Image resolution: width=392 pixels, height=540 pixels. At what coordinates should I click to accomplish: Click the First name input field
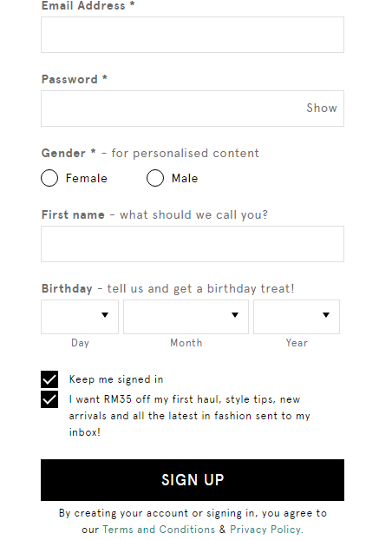[193, 244]
